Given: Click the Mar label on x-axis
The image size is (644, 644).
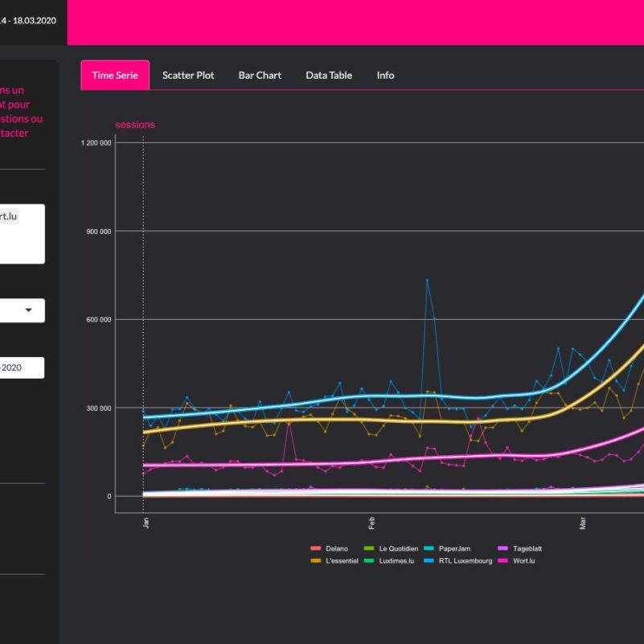Looking at the screenshot, I should click(583, 523).
